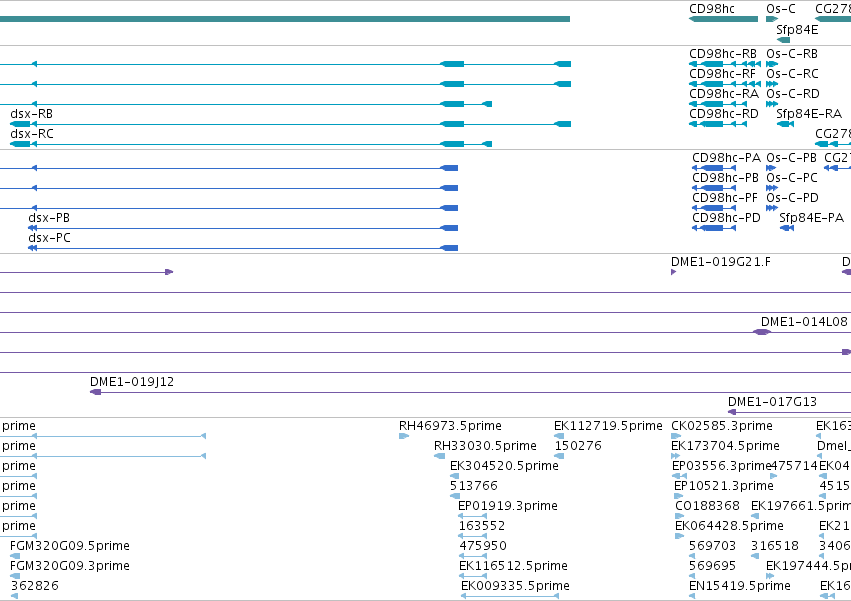Open the 513766 EST feature
The height and width of the screenshot is (601, 851).
pyautogui.click(x=454, y=496)
